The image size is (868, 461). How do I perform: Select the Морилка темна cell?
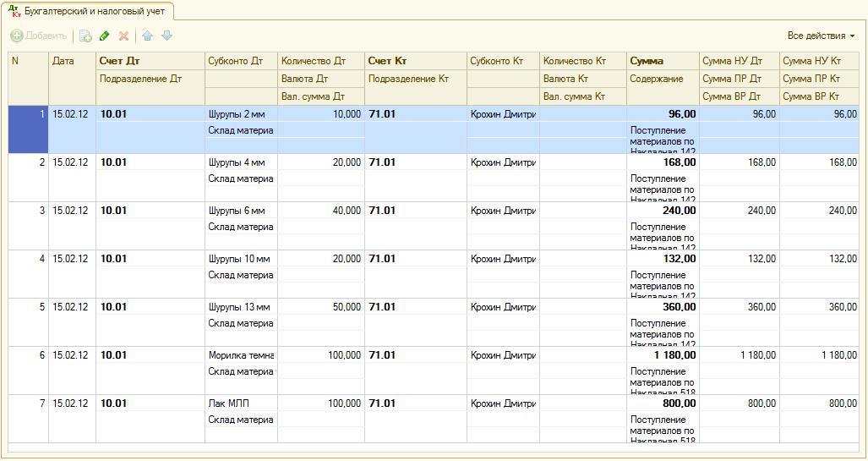pos(241,355)
